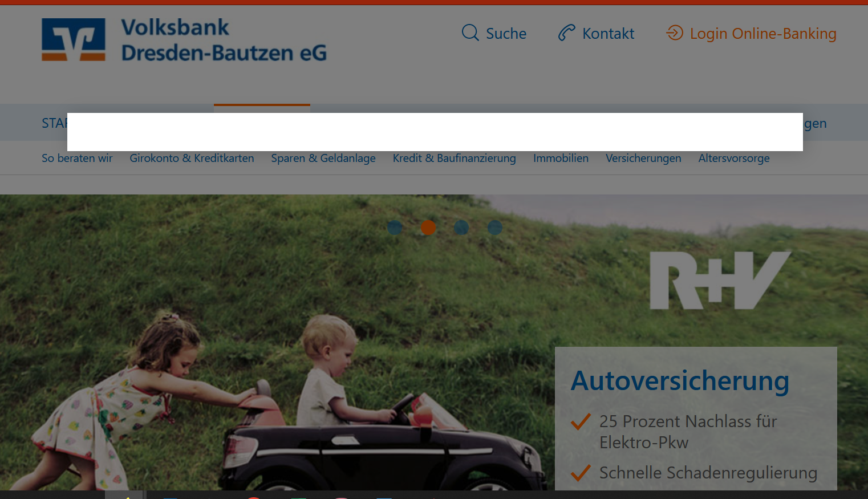Open the Autoversicherung headline link
868x499 pixels.
click(x=680, y=381)
